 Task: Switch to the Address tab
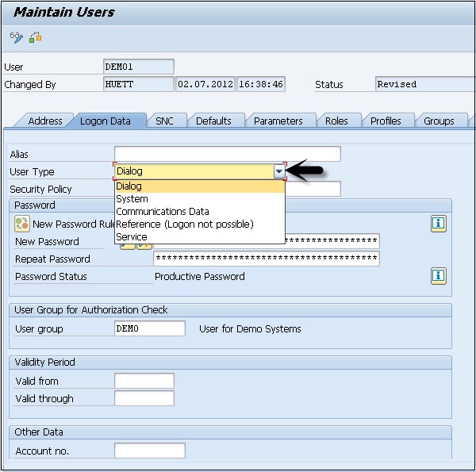[x=44, y=121]
